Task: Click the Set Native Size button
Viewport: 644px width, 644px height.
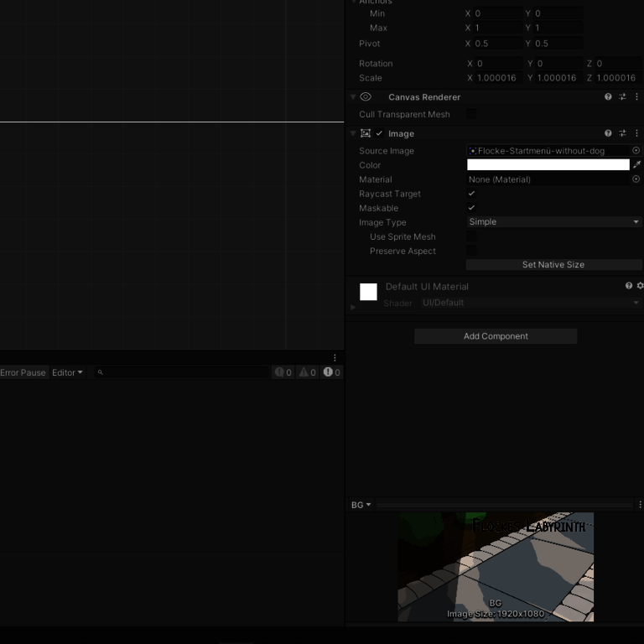Action: (x=553, y=265)
